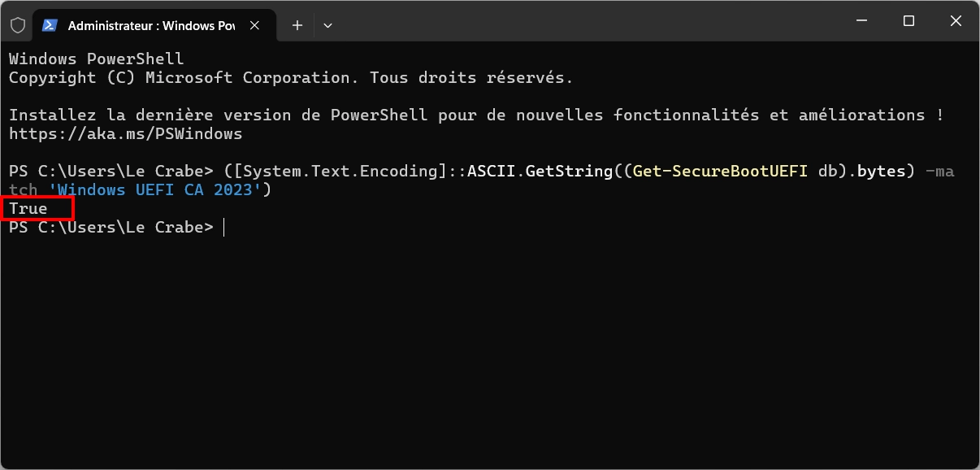Open a new tab with plus icon
Viewport: 980px width, 470px height.
(297, 25)
